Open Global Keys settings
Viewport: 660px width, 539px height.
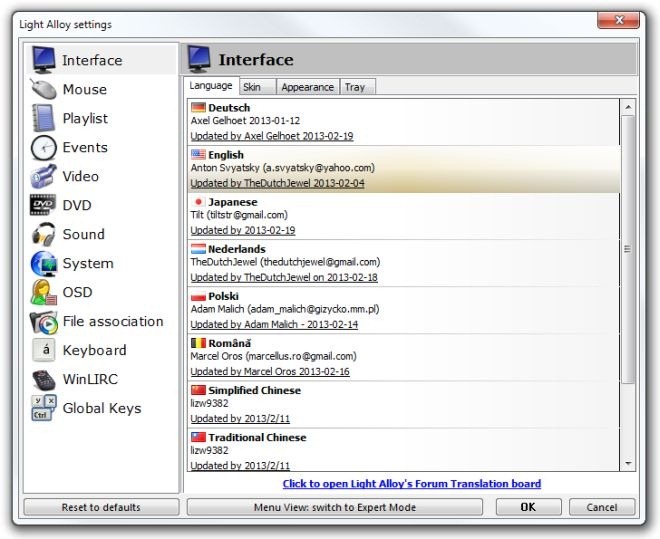(101, 408)
